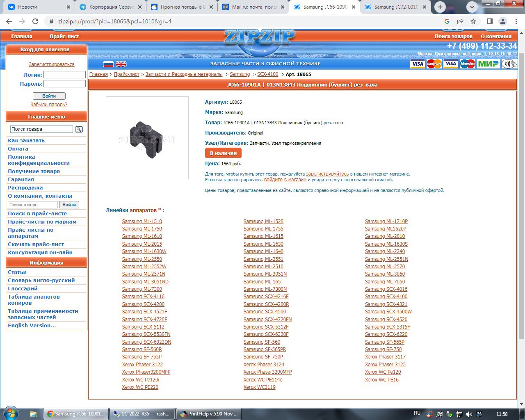Open 'Главная' in top navigation
The height and width of the screenshot is (420, 525).
(x=22, y=37)
